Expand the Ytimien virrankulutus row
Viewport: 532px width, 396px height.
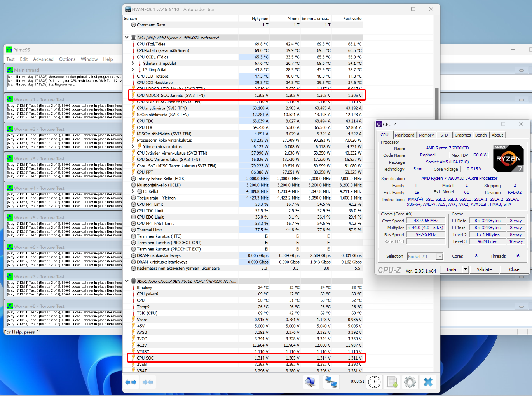coord(133,146)
